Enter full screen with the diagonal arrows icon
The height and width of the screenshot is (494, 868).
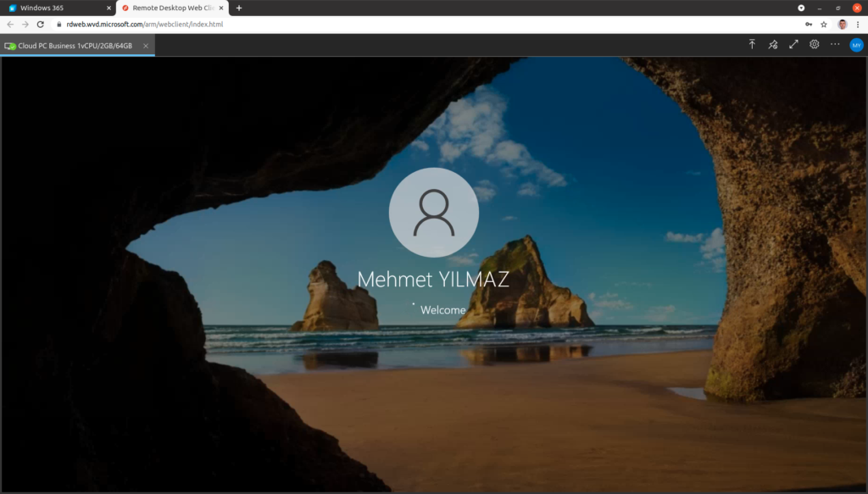pos(793,44)
